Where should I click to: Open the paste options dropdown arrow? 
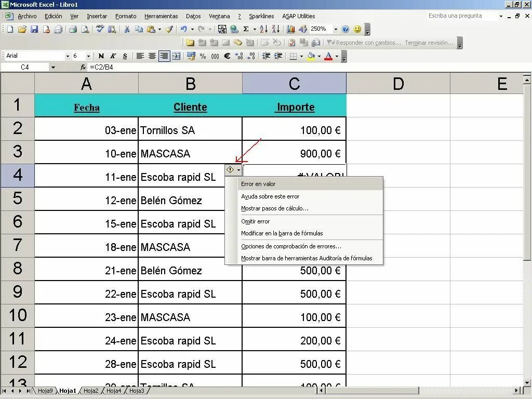tap(159, 29)
